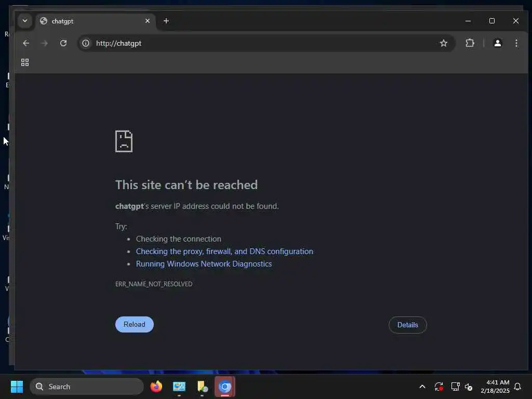Minimize the Chrome window

468,21
